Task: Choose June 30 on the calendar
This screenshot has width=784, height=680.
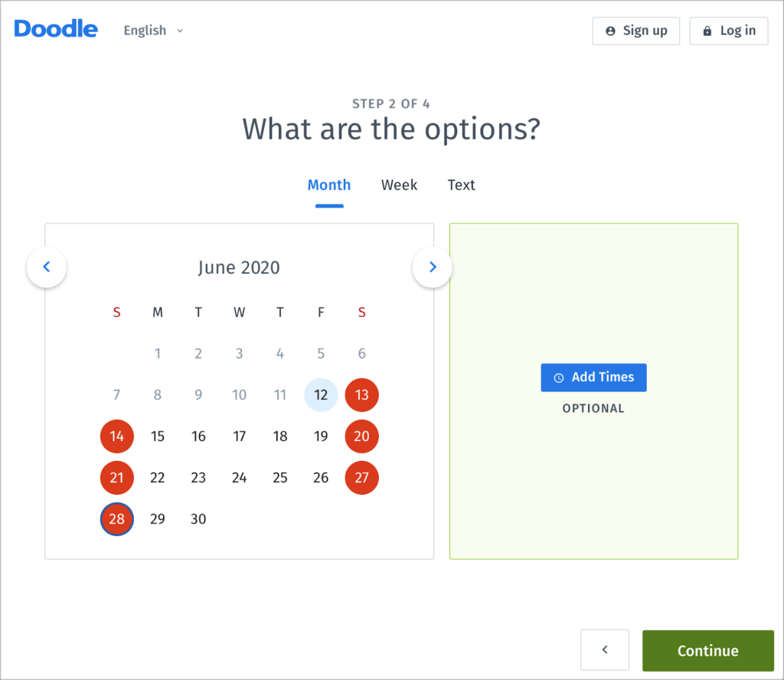Action: click(x=198, y=519)
